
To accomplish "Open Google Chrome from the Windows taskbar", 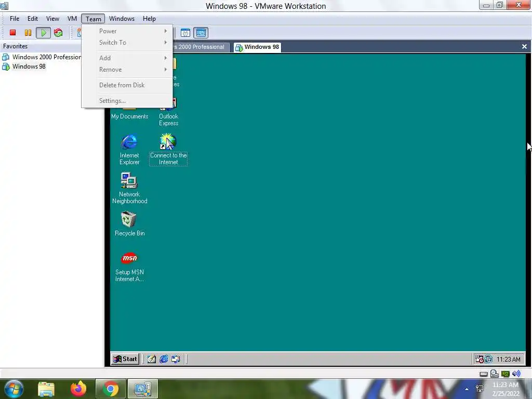I will (x=110, y=389).
